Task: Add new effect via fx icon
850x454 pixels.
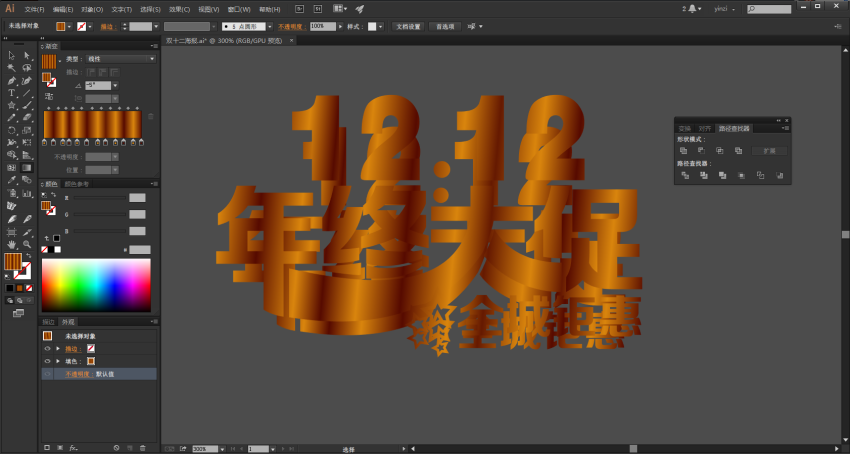Action: pos(74,448)
